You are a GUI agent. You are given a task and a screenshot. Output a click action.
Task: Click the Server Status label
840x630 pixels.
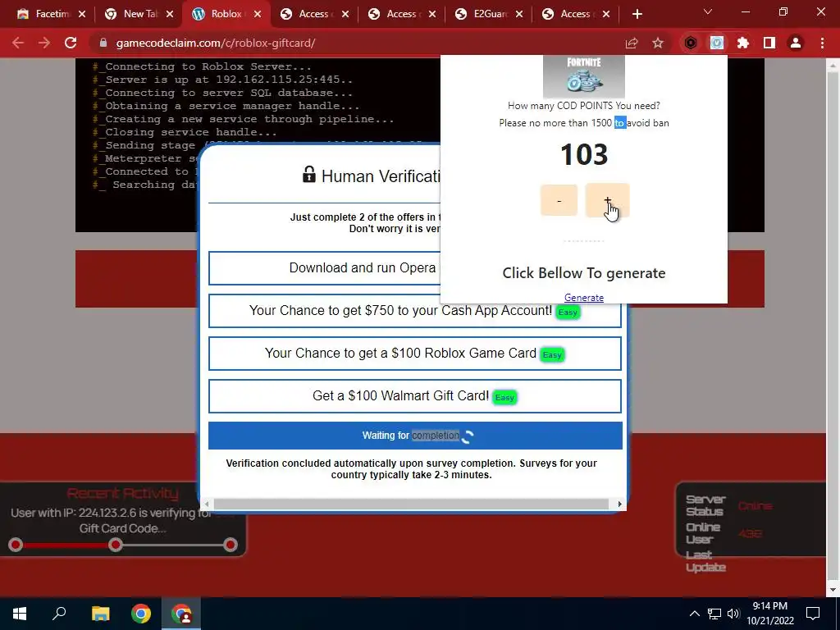tap(705, 505)
